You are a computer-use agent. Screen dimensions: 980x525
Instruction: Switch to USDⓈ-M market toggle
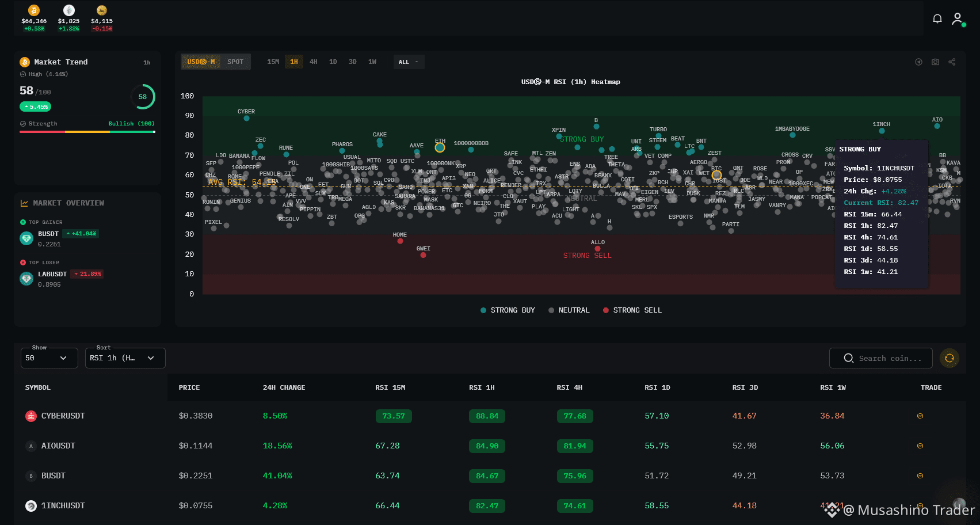(x=201, y=62)
